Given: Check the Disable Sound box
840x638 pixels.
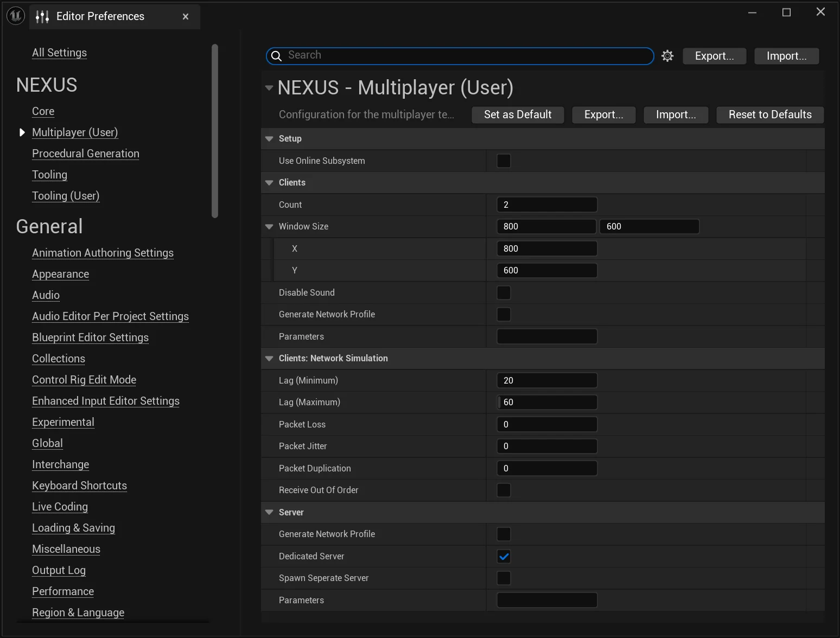Looking at the screenshot, I should 504,292.
